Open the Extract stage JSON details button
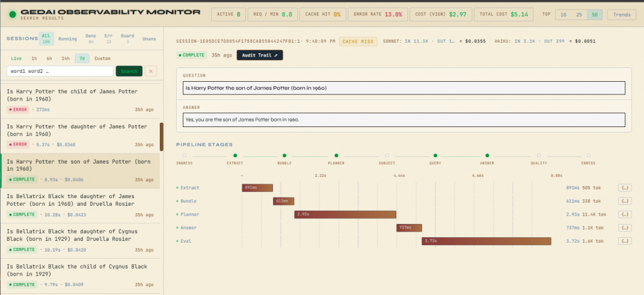Viewport: 644px width, 295px height. (625, 188)
